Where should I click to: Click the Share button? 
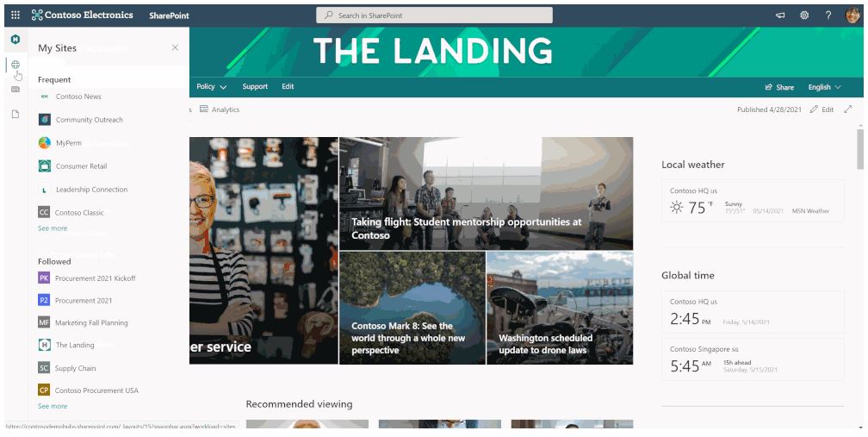pyautogui.click(x=779, y=87)
